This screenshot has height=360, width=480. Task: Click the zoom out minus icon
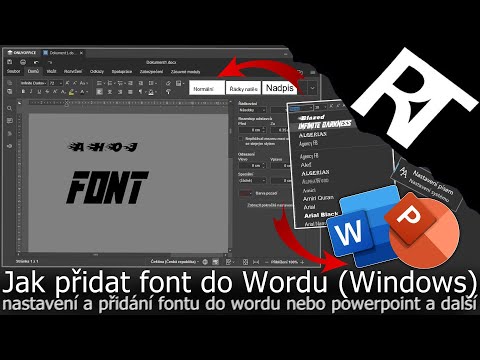tap(266, 262)
